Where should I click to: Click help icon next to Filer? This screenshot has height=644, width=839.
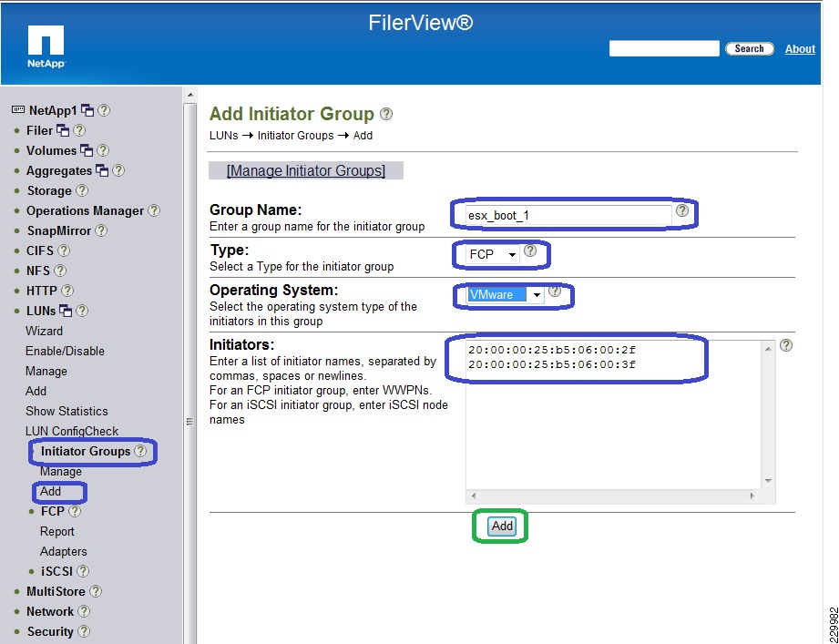point(79,130)
